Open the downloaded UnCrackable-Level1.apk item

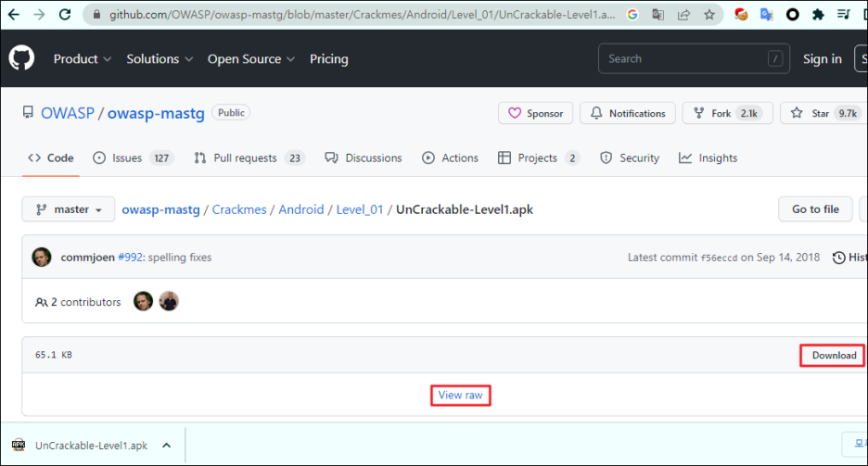pos(91,446)
